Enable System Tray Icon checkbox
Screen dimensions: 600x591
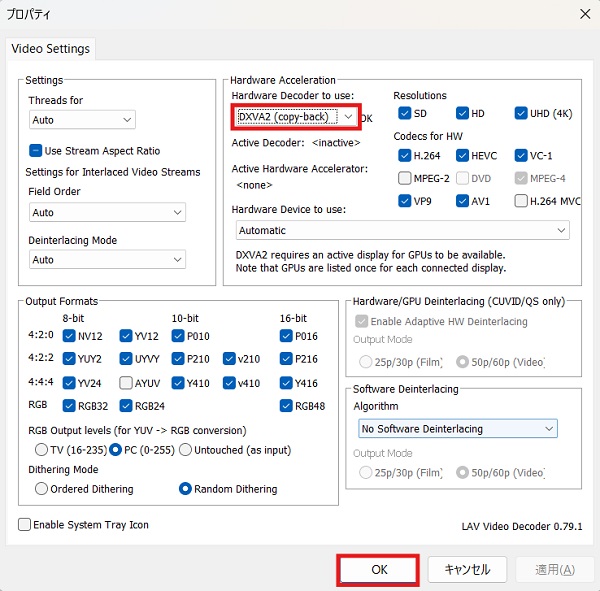(25, 525)
